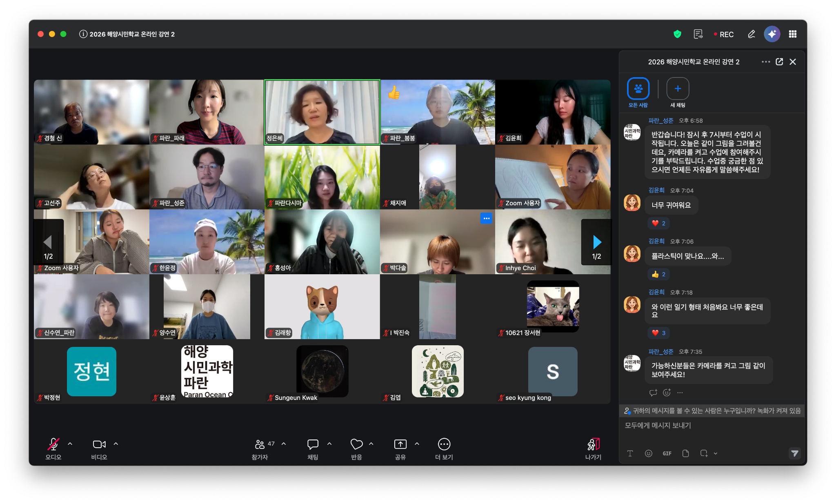Select the 김엽 illustrated avatar tile
836x504 pixels.
pyautogui.click(x=438, y=371)
